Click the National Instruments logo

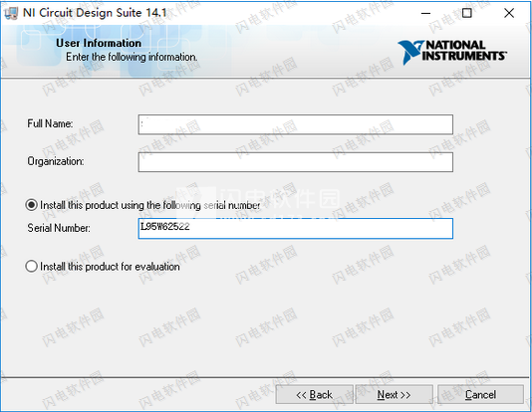tap(452, 53)
